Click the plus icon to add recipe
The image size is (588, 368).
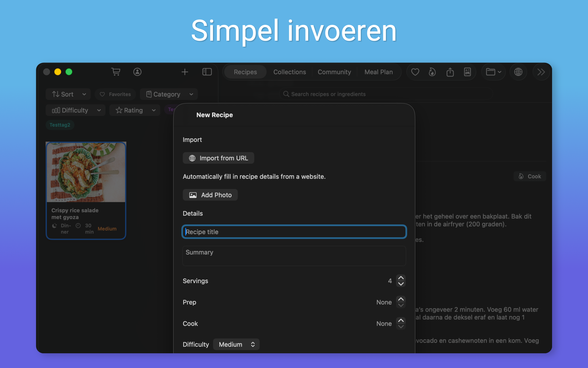(x=185, y=72)
